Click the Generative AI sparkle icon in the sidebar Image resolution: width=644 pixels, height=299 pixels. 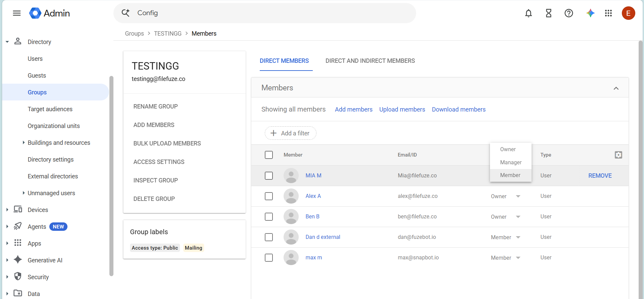point(18,260)
